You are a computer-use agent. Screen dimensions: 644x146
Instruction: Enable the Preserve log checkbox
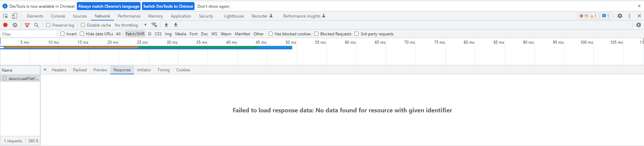(48, 25)
